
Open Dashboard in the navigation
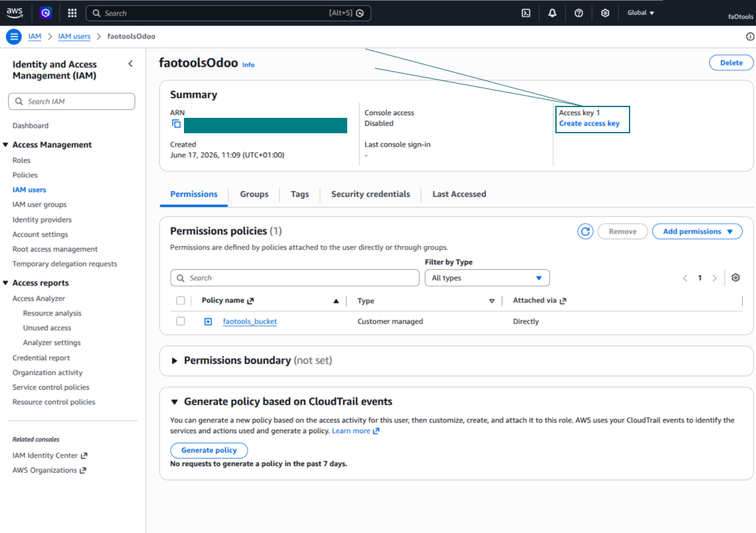pos(30,125)
